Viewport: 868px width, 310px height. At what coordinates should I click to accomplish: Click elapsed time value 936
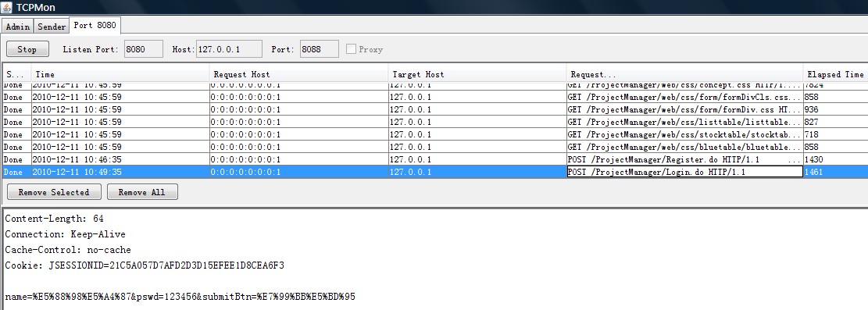click(x=812, y=109)
